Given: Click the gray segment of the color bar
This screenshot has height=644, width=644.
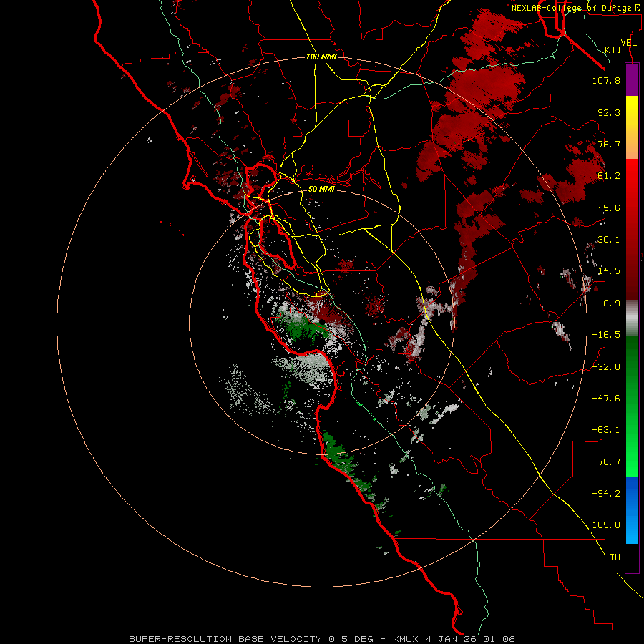Looking at the screenshot, I should click(632, 318).
